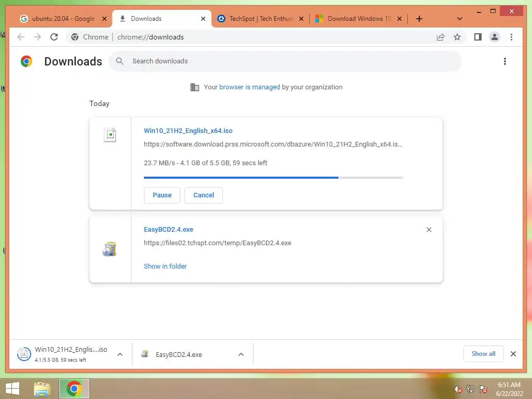Remove EasyBCD2.4.exe from the list
532x399 pixels.
429,230
